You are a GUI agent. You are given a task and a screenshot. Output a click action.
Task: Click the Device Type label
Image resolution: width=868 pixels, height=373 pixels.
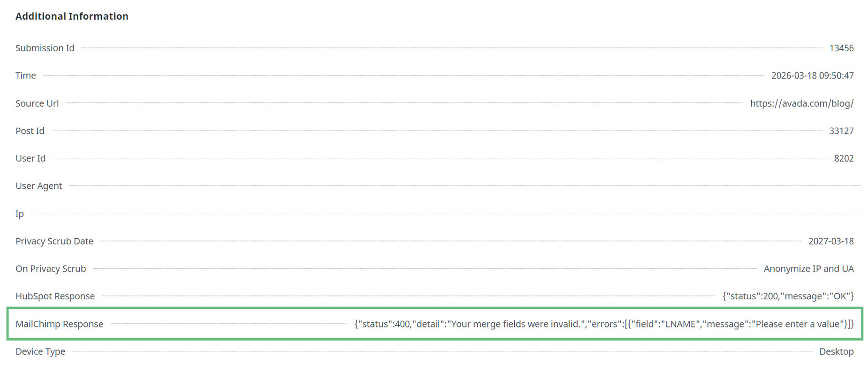pos(40,352)
